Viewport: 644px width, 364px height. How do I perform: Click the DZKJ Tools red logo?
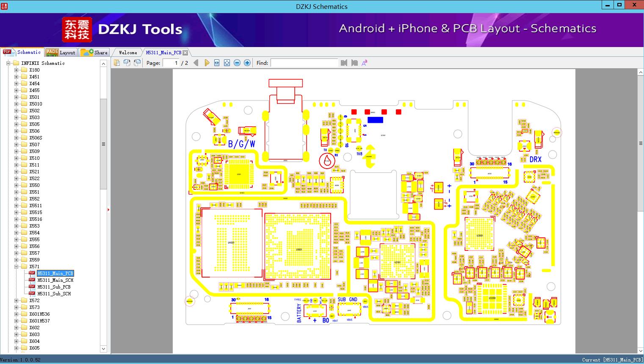(77, 30)
